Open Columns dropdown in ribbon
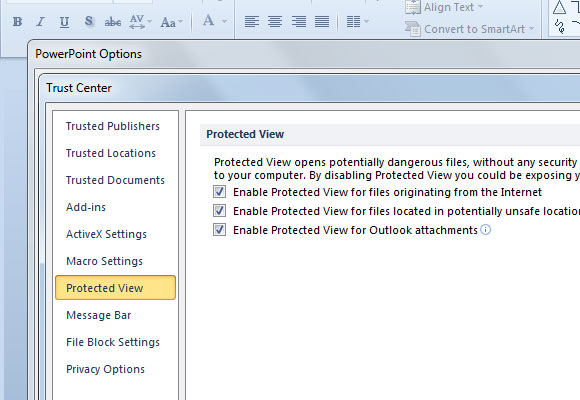 [357, 21]
